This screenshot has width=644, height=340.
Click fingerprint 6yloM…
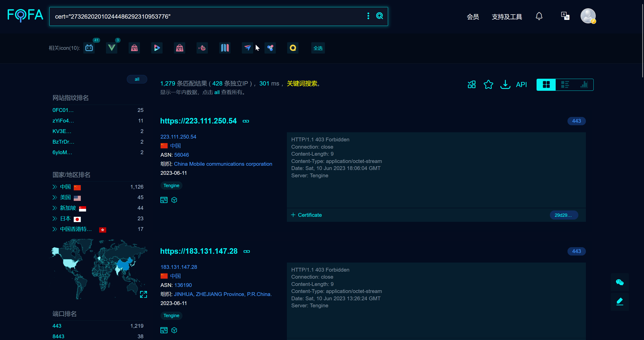[62, 152]
